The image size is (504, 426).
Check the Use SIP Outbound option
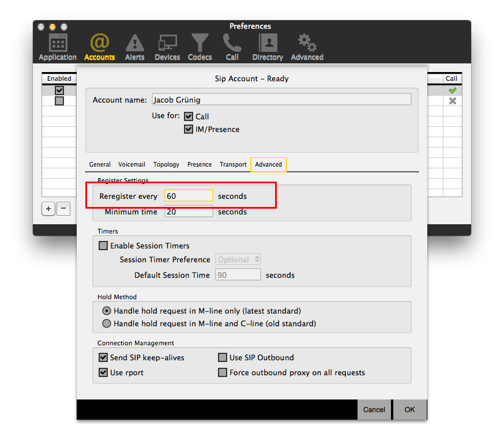point(223,357)
